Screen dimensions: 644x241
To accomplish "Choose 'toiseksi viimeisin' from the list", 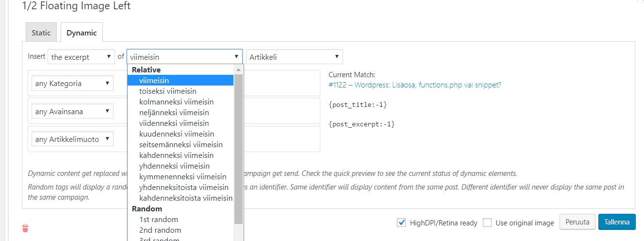I will [167, 91].
